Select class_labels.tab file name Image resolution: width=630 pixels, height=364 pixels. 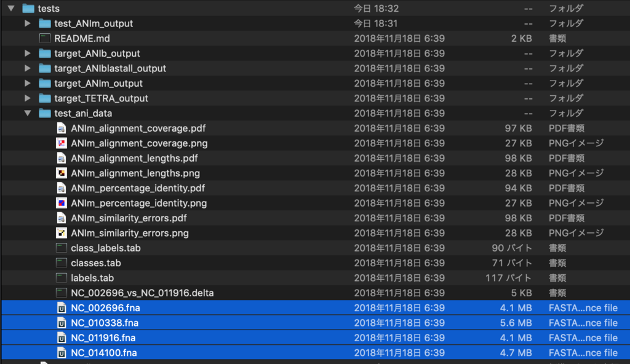point(106,248)
